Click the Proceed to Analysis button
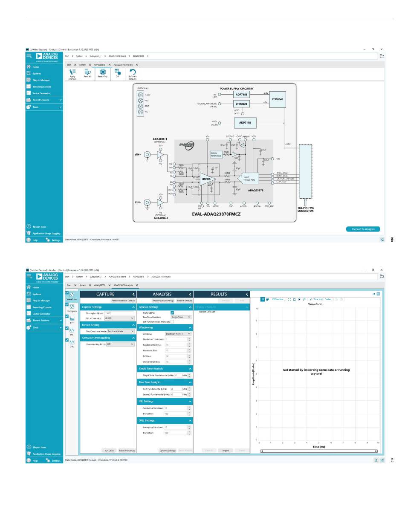The width and height of the screenshot is (405, 532). 363,229
